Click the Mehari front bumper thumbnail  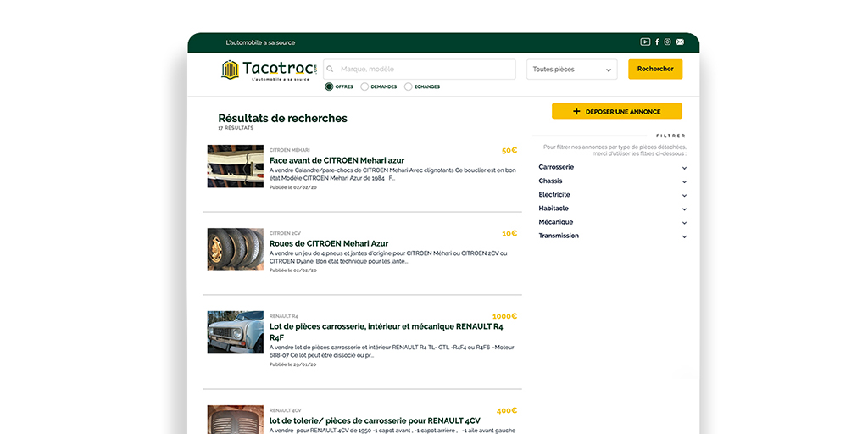[x=236, y=166]
